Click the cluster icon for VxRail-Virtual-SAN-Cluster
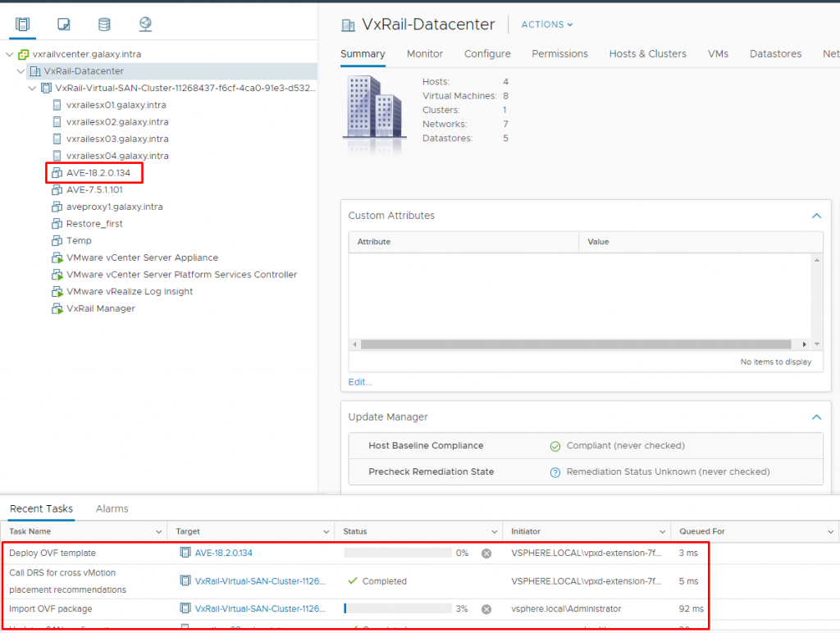Image resolution: width=840 pixels, height=633 pixels. click(x=47, y=88)
